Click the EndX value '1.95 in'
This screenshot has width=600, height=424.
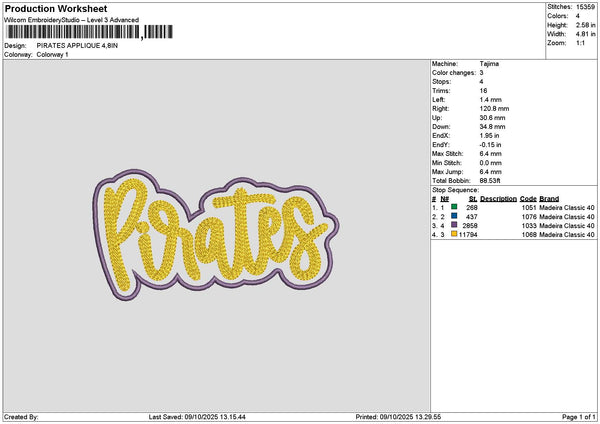489,135
